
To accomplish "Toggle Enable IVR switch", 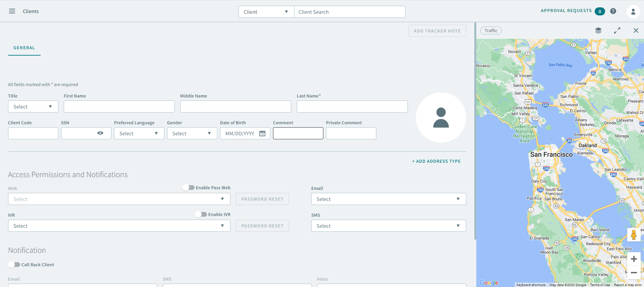I will pyautogui.click(x=201, y=214).
